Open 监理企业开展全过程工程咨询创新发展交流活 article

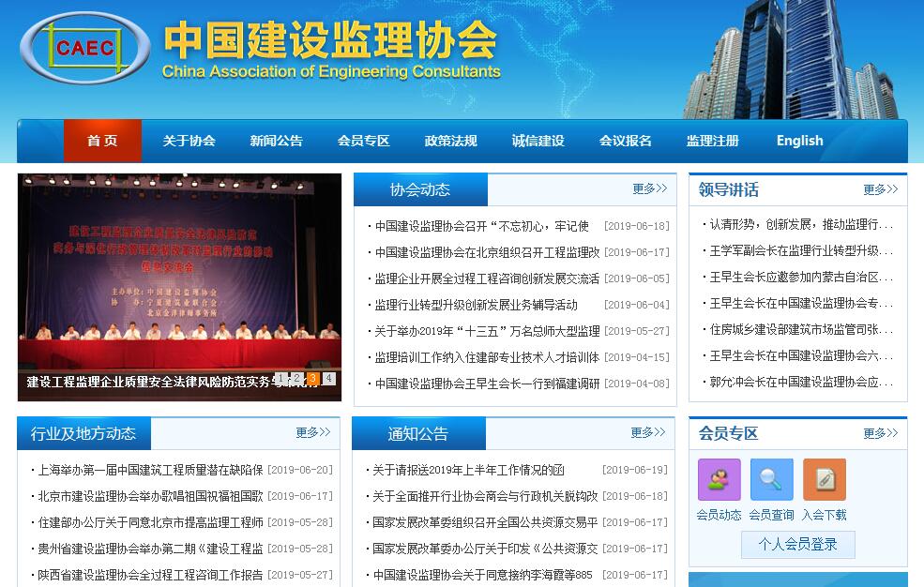(487, 278)
